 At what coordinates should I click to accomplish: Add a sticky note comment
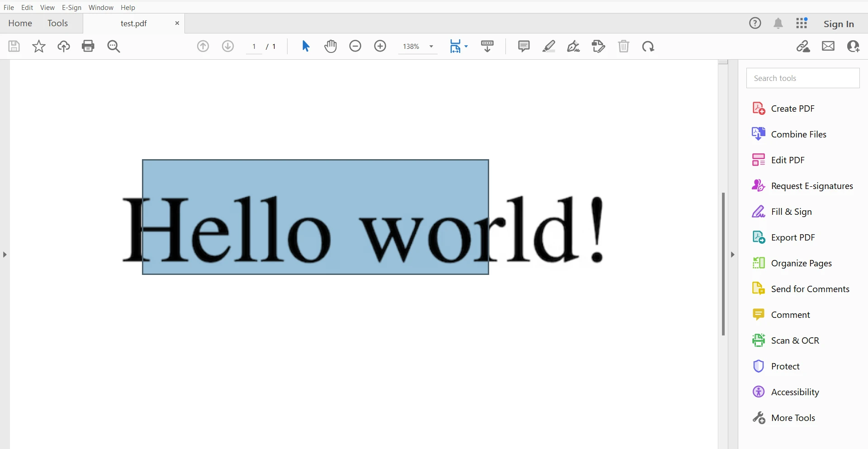(524, 46)
